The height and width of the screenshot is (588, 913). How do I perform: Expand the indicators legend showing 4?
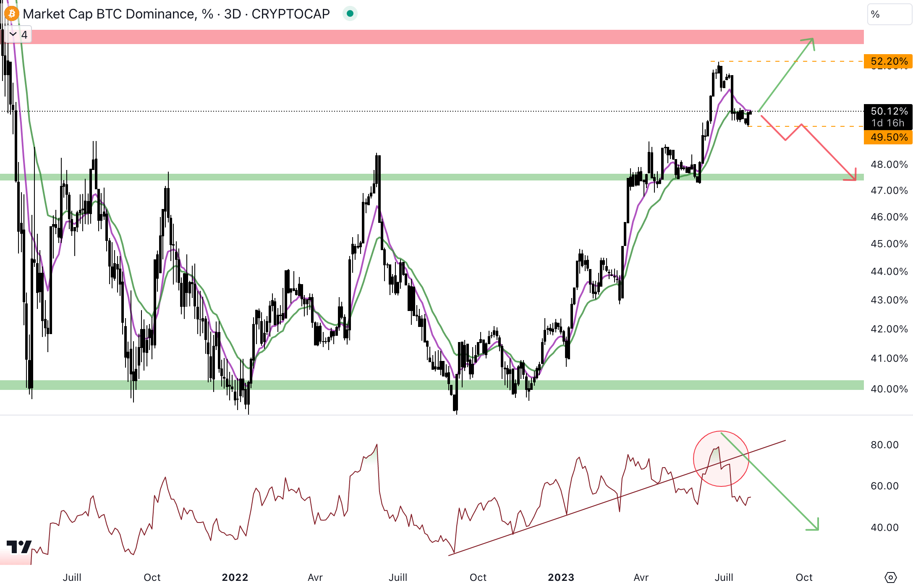click(x=18, y=35)
